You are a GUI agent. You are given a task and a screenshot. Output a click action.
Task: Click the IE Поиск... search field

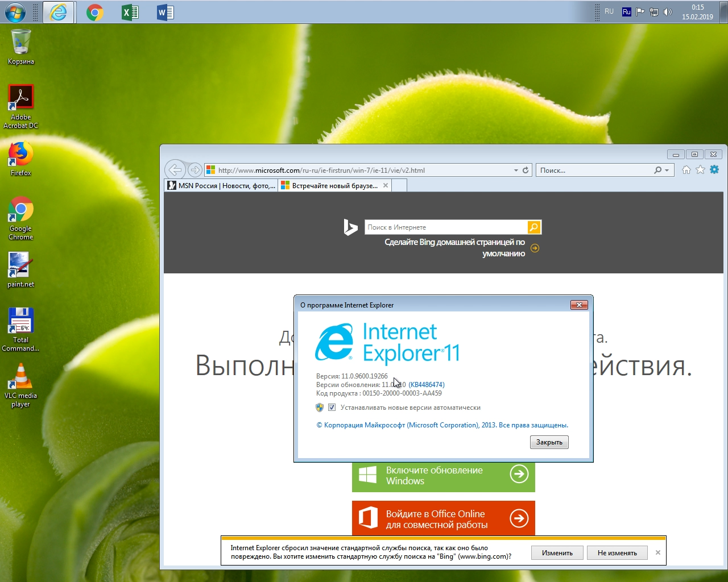pyautogui.click(x=594, y=170)
